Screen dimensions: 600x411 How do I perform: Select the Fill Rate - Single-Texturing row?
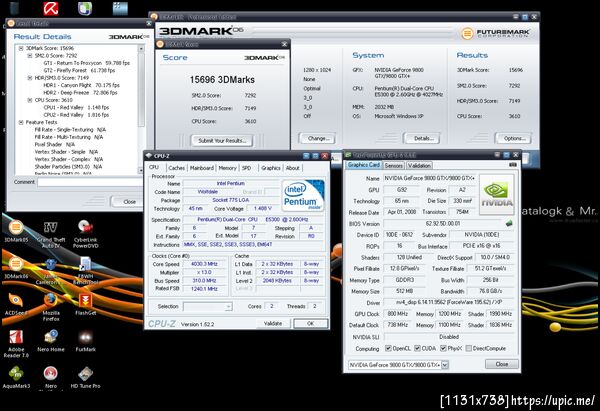click(70, 130)
